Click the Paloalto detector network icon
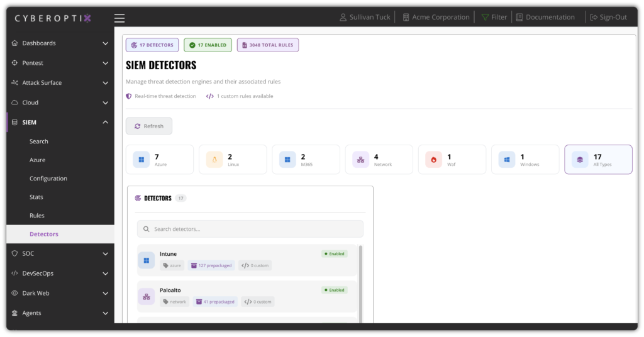This screenshot has width=644, height=337. point(147,296)
